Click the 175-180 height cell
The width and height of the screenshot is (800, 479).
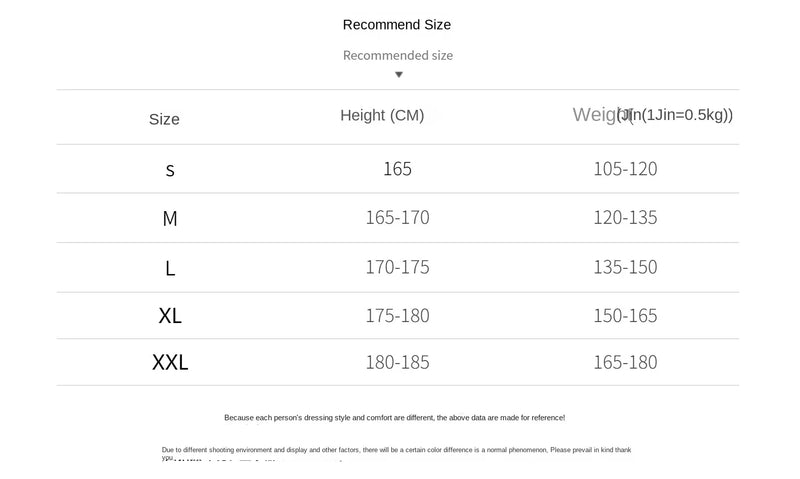pos(397,316)
